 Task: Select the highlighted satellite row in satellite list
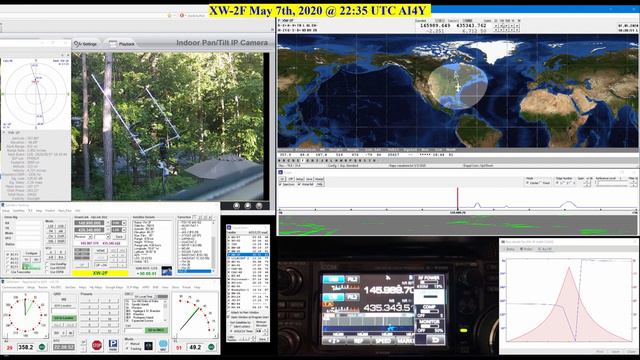[248, 254]
